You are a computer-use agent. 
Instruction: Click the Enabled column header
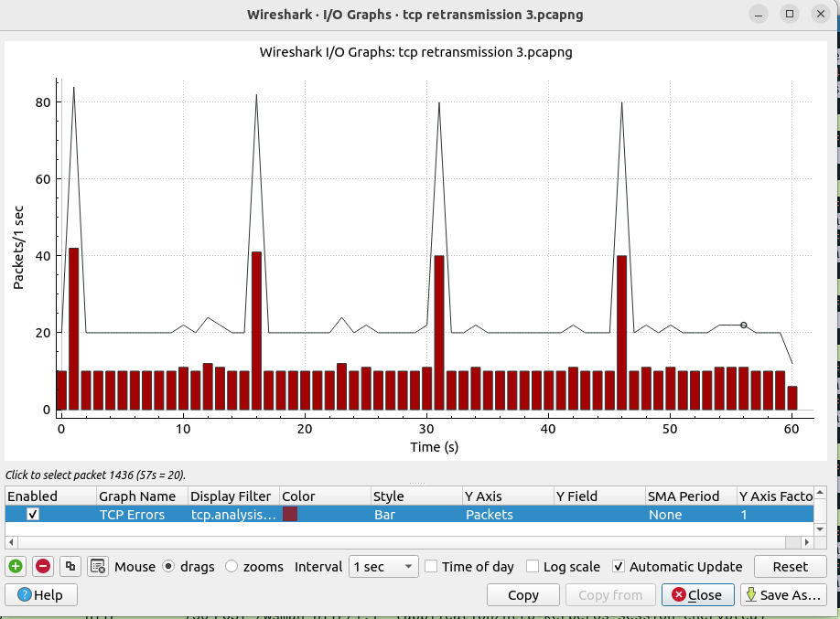(51, 496)
